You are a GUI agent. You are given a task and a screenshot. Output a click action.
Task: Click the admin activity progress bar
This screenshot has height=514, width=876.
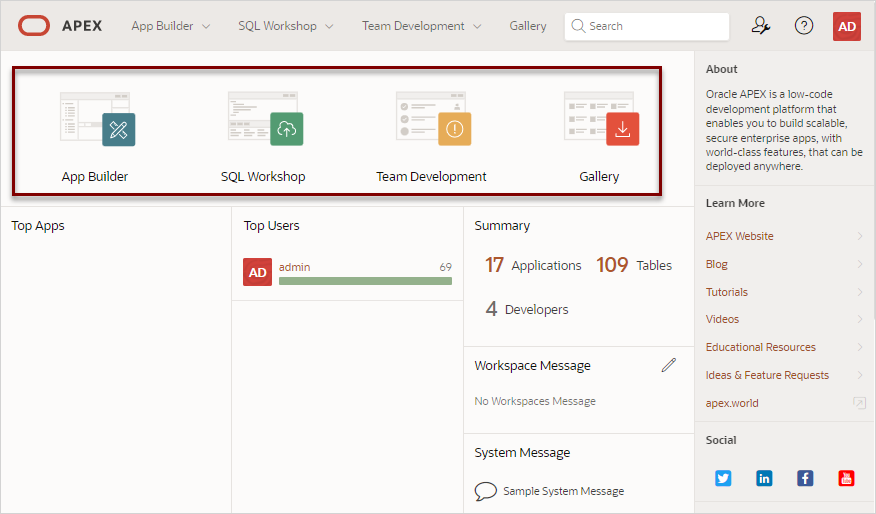tap(365, 281)
